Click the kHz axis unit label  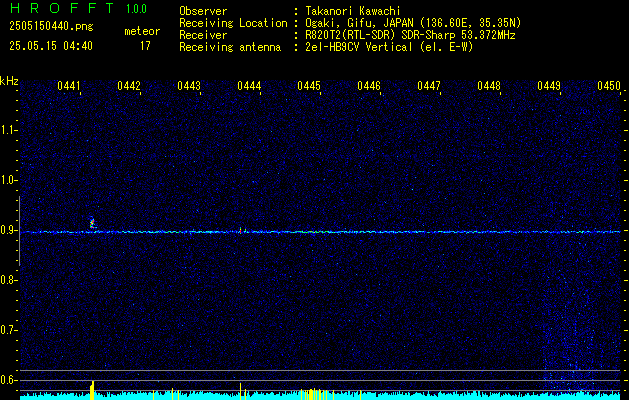[x=9, y=81]
